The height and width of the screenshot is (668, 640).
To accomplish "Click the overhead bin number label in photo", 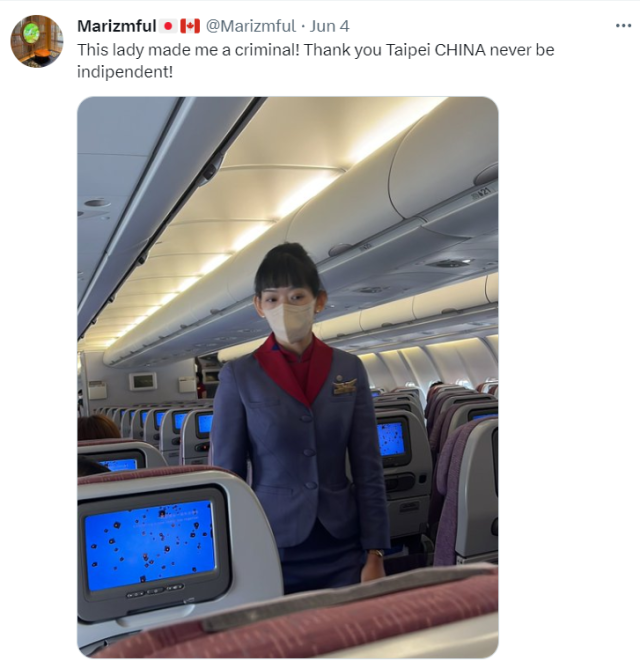I will point(481,192).
